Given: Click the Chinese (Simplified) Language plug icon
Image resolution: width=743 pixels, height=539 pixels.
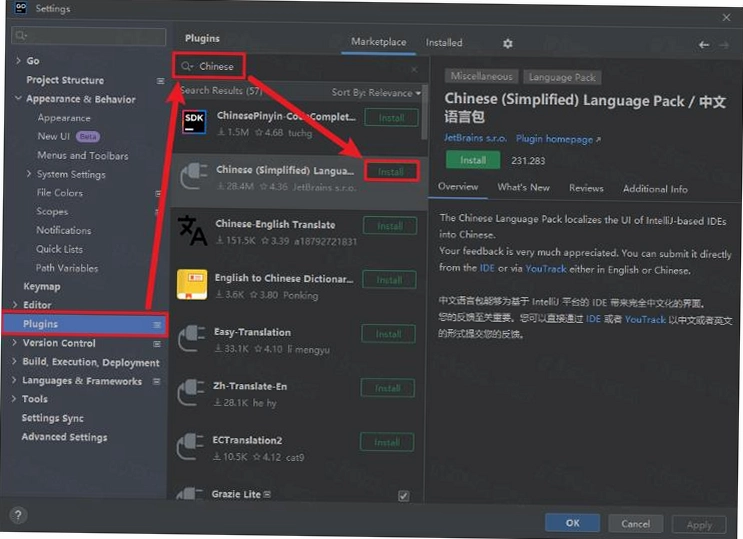Looking at the screenshot, I should tap(194, 176).
